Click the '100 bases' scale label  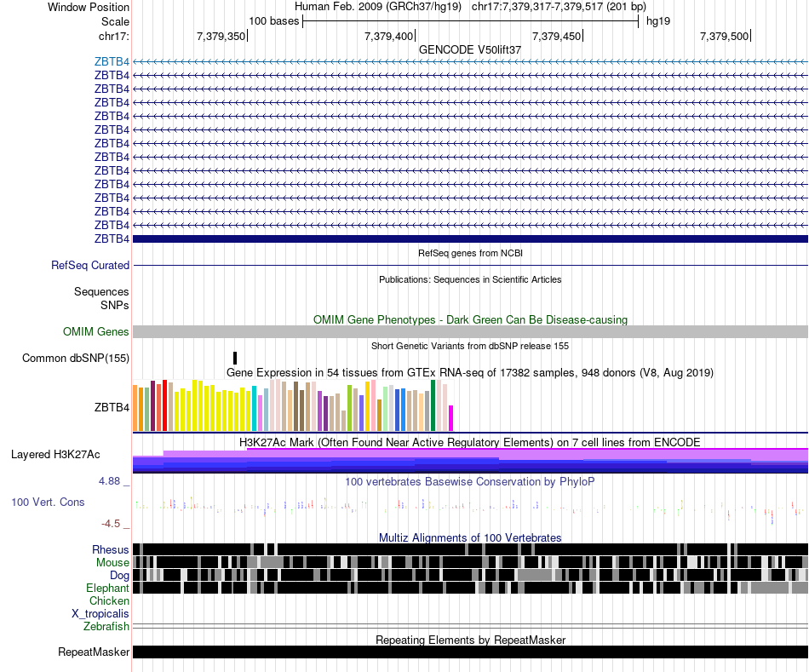click(274, 21)
